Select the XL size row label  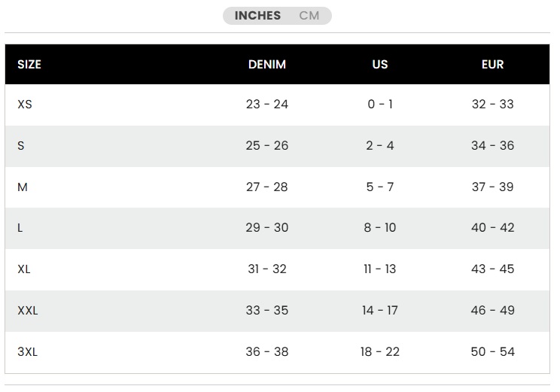(x=24, y=269)
